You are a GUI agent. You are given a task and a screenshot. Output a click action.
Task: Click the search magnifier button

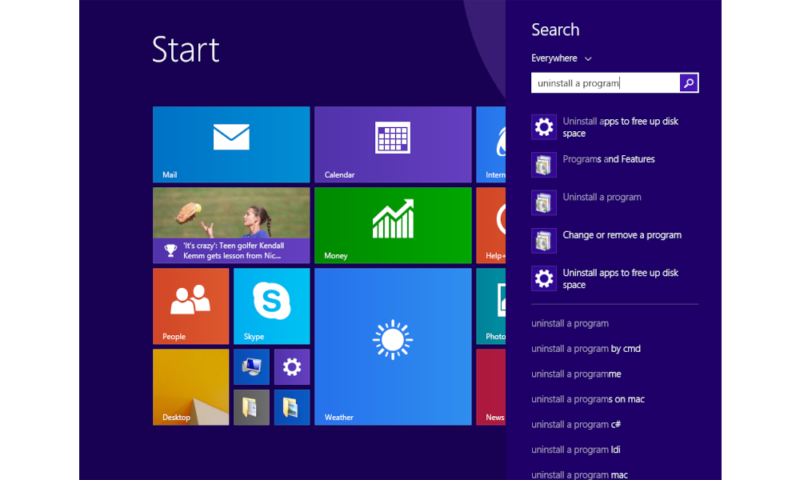pos(689,83)
